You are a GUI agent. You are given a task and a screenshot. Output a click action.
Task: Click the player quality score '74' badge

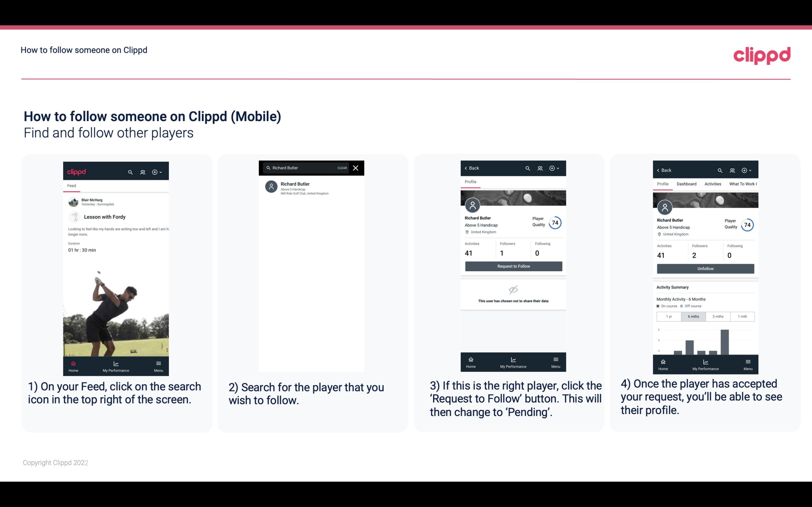point(556,223)
